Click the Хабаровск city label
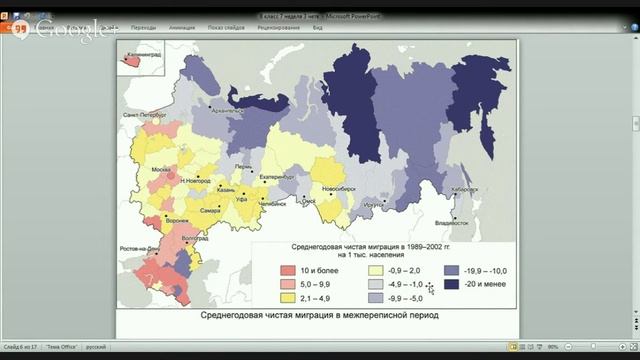This screenshot has height=360, width=640. pyautogui.click(x=464, y=189)
